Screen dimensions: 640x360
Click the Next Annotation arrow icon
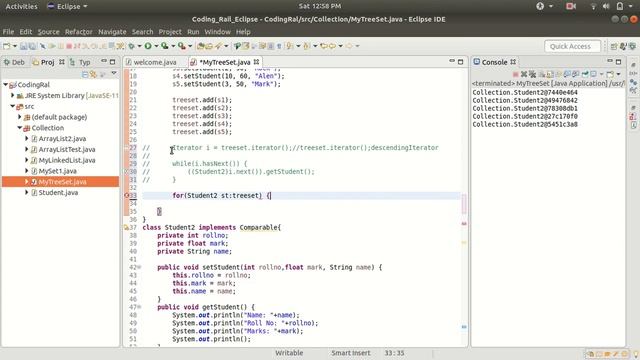(x=289, y=46)
